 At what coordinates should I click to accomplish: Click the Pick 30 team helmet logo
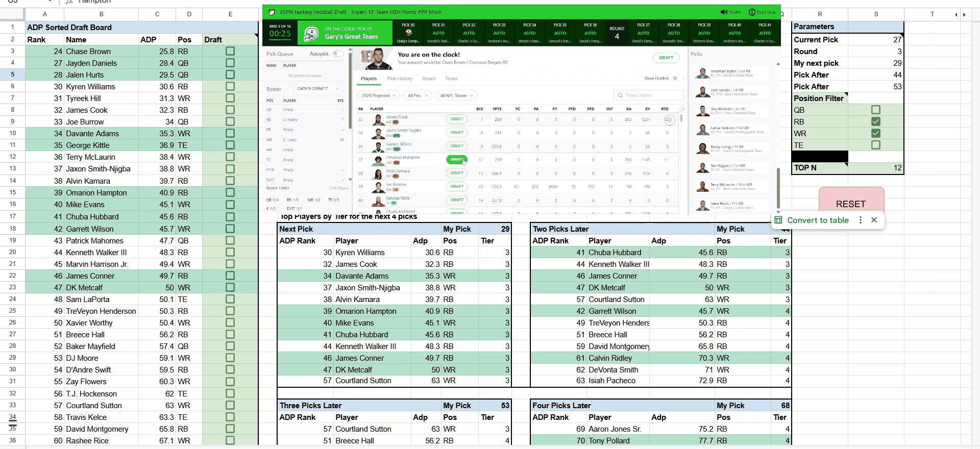408,33
